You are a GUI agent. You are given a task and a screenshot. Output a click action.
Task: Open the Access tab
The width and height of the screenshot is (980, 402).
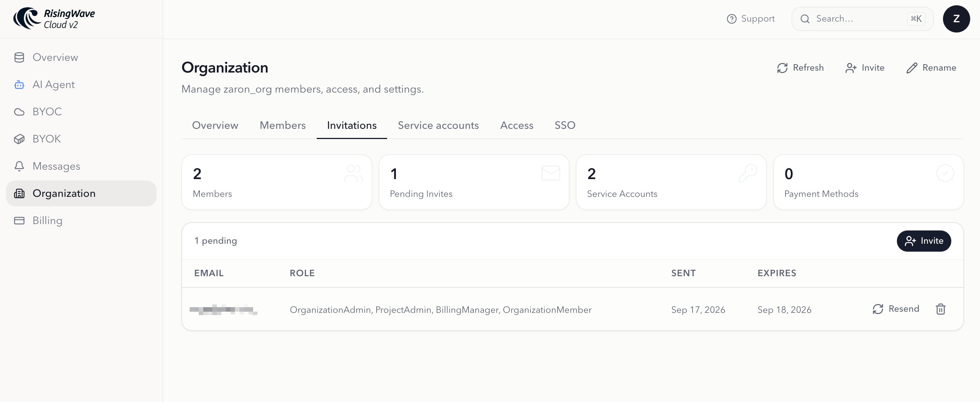point(516,125)
